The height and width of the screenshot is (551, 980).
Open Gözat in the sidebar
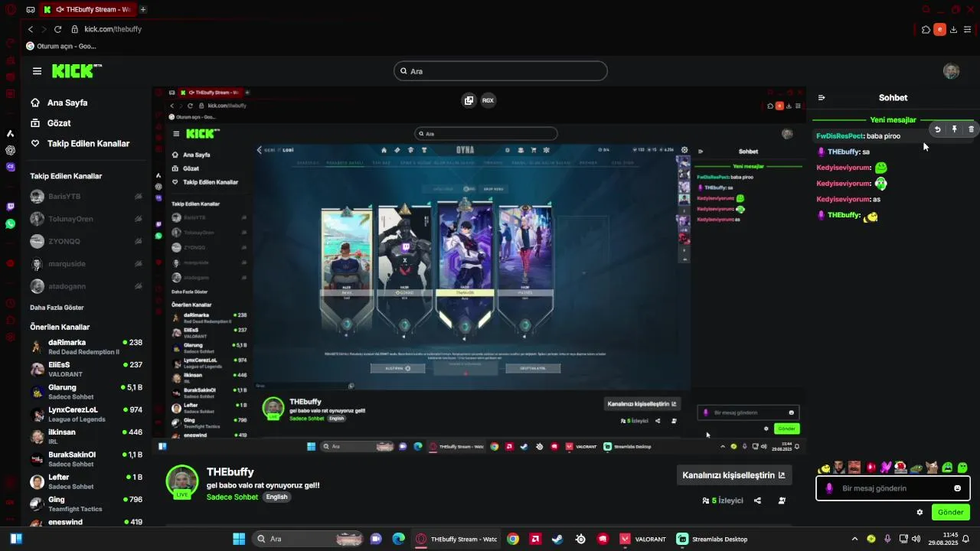51,123
